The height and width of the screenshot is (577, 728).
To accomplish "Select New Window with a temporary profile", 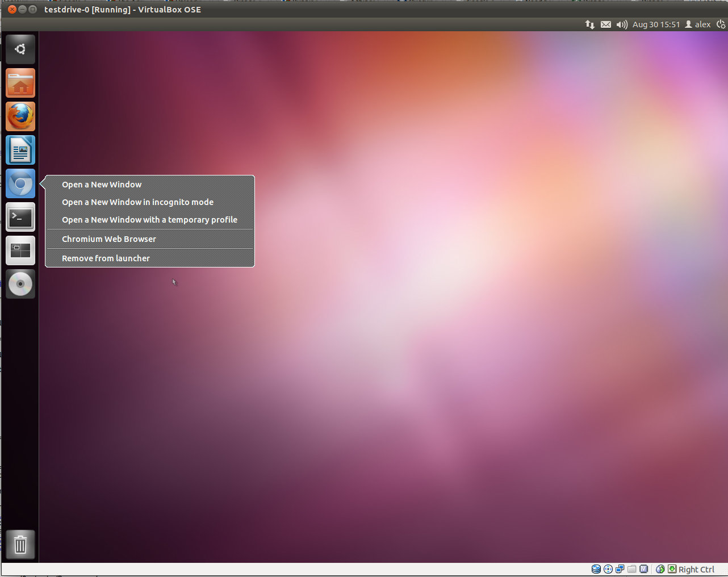I will (x=149, y=220).
